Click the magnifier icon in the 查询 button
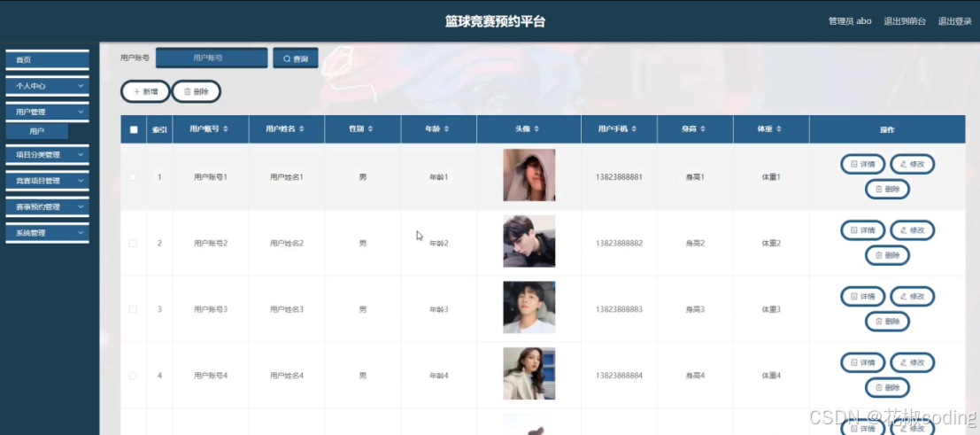 tap(287, 58)
